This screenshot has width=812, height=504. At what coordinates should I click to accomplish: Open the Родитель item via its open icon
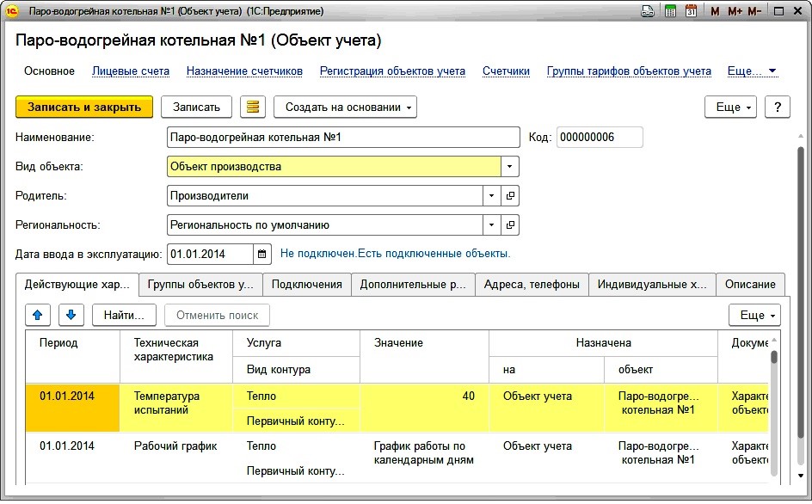(510, 196)
